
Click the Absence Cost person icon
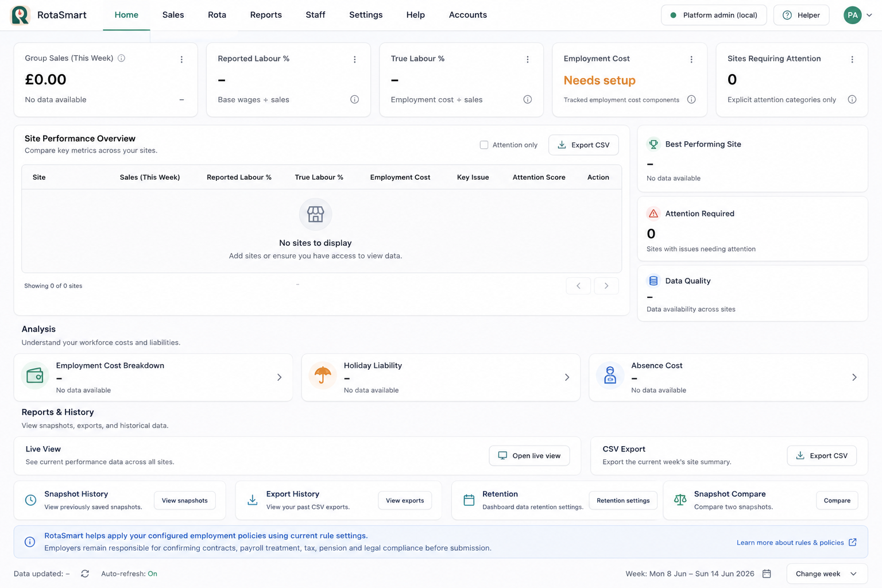pos(610,376)
